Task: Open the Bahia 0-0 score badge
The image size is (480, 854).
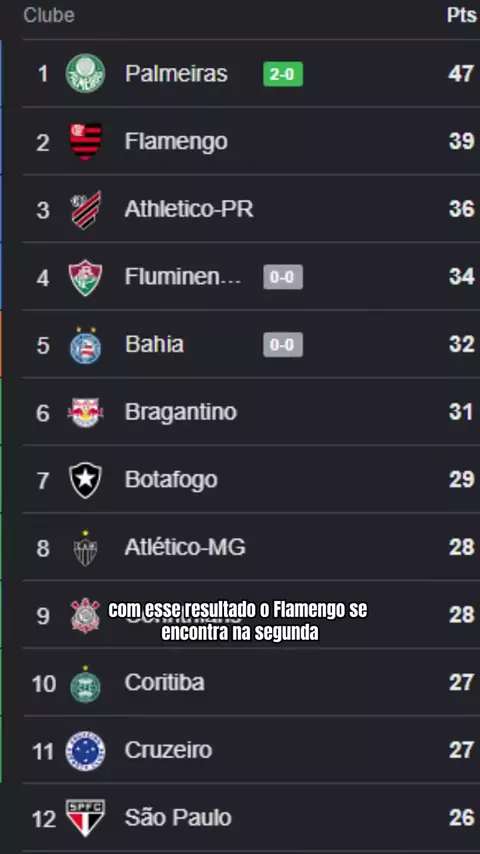Action: (283, 345)
